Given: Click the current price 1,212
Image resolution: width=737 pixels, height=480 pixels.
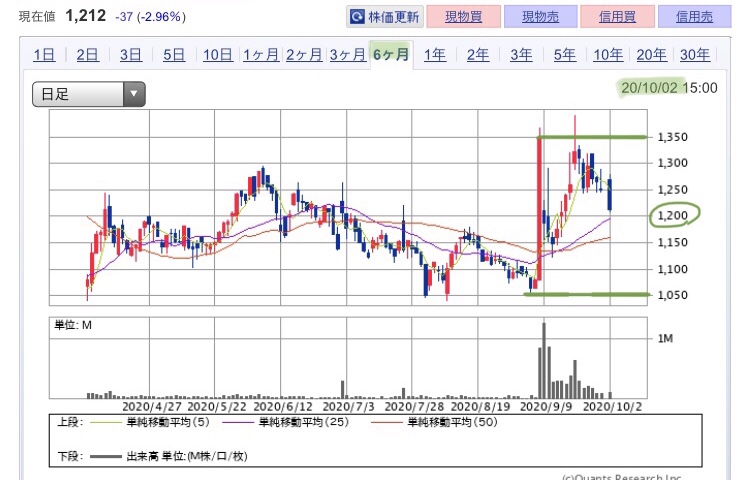Looking at the screenshot, I should (86, 16).
